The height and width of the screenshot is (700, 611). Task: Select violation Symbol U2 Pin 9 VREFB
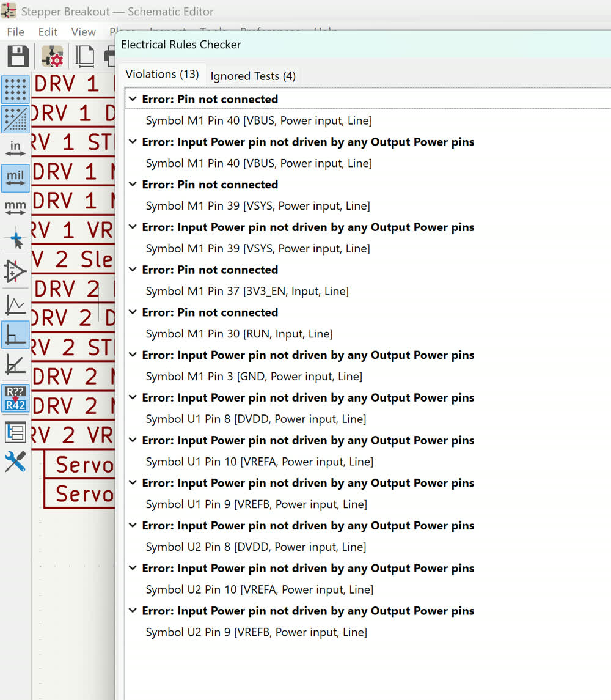[256, 632]
